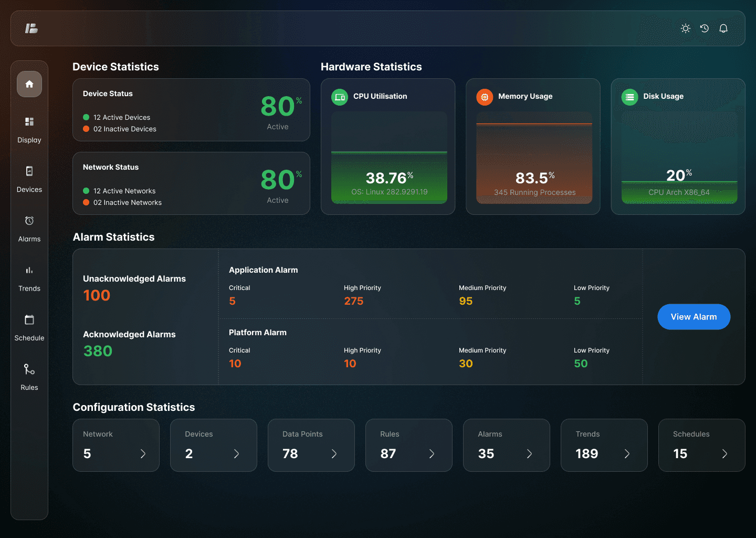Open Rules branch icon in sidebar

(29, 369)
